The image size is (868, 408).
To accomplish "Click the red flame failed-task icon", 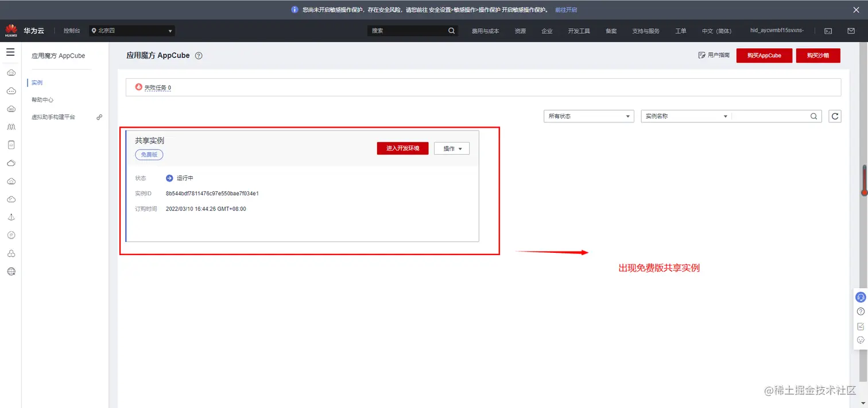I will (138, 87).
